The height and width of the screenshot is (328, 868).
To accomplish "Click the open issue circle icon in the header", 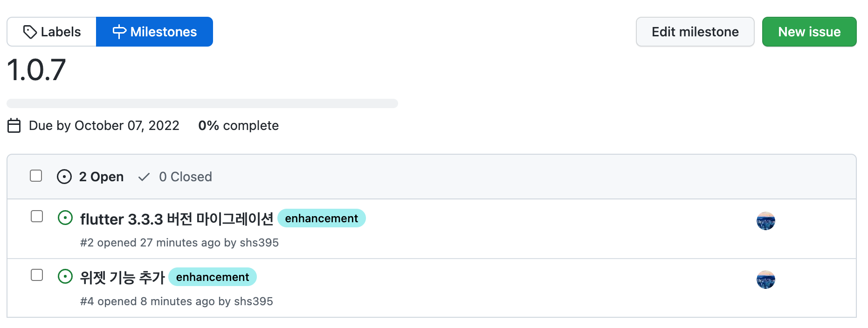I will coord(64,177).
